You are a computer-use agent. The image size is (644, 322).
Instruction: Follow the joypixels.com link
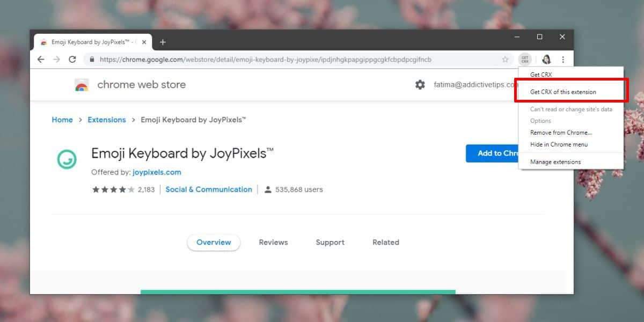[157, 172]
